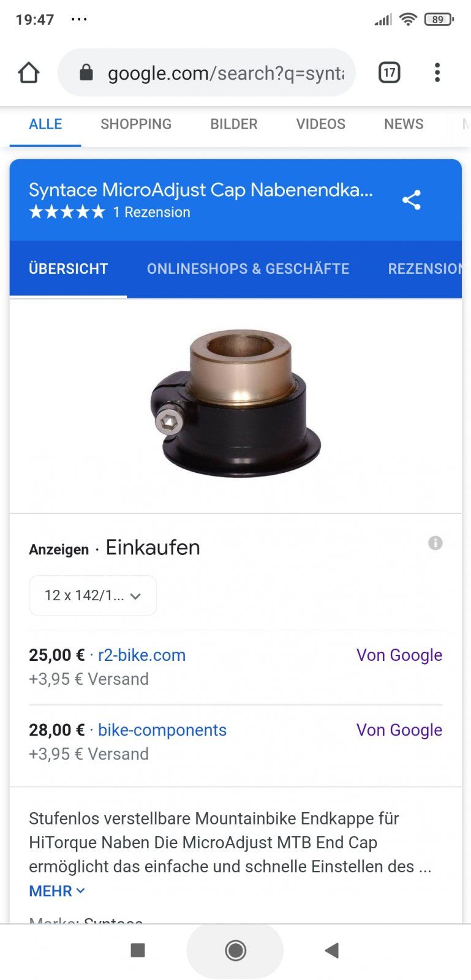Screen dimensions: 471x980
Task: Tap Android recent apps square button
Action: [x=138, y=951]
